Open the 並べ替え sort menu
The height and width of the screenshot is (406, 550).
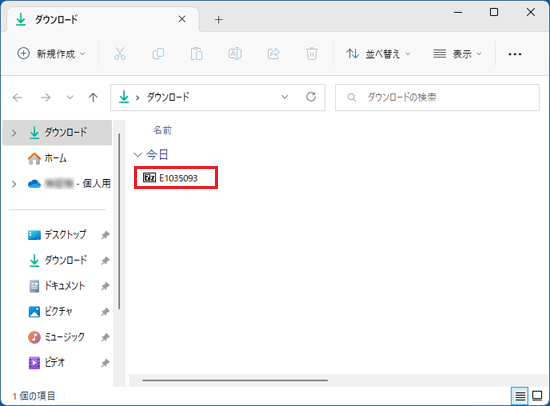pyautogui.click(x=378, y=54)
